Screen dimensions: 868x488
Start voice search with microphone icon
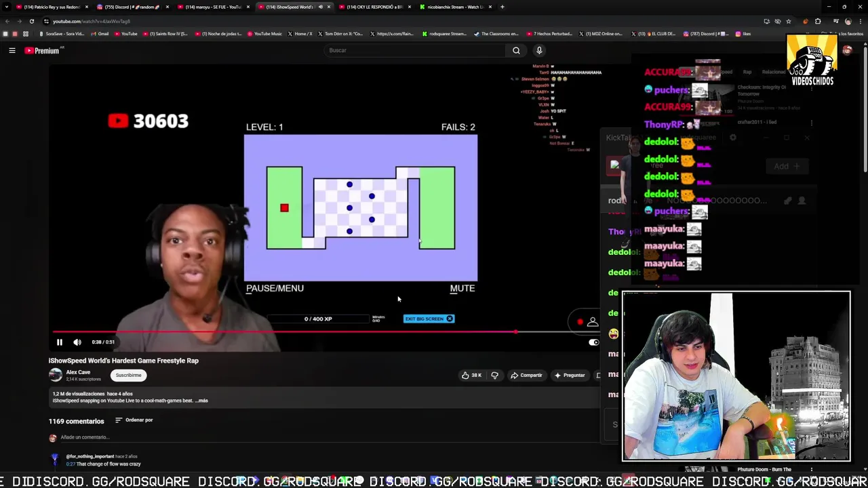point(539,50)
